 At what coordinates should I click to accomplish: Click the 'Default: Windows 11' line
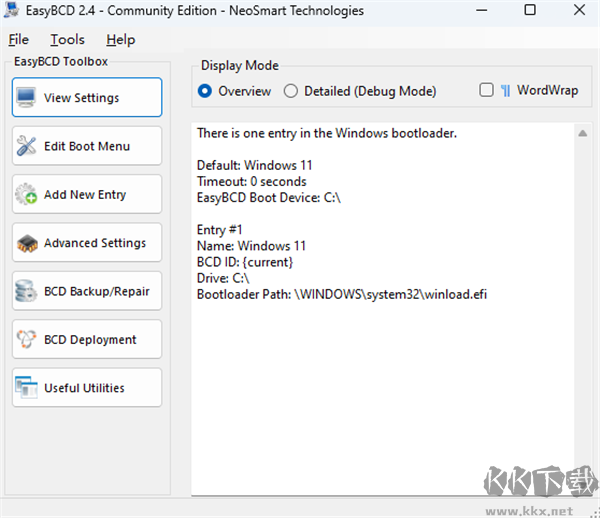pos(254,165)
